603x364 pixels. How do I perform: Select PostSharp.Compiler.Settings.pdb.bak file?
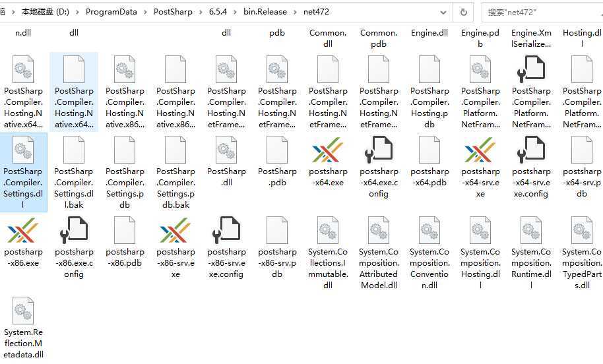[x=175, y=172]
